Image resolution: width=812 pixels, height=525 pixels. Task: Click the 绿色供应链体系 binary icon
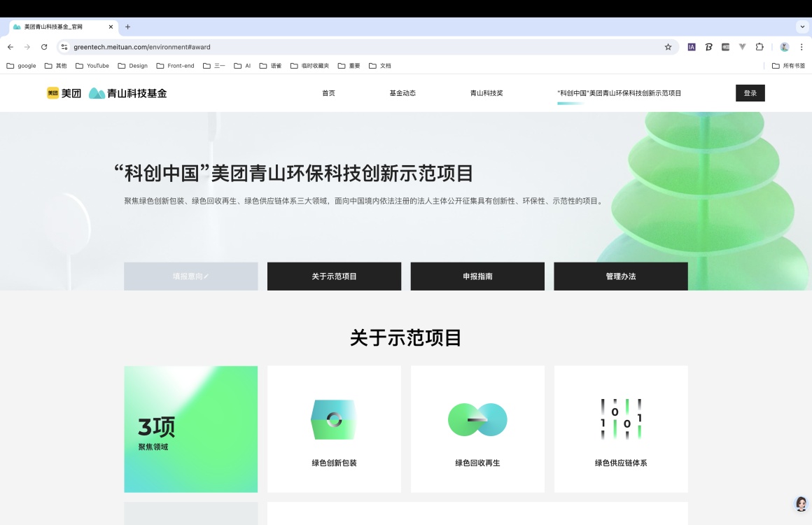point(621,419)
